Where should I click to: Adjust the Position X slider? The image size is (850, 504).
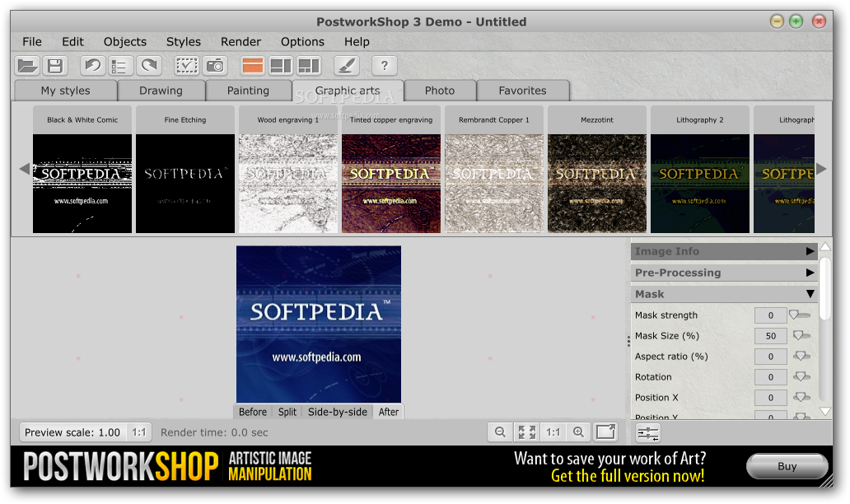801,397
